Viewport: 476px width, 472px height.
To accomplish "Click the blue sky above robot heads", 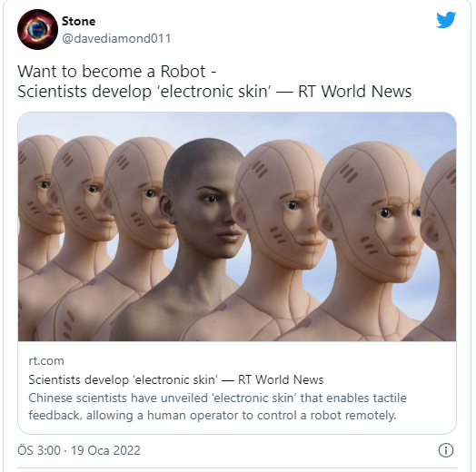I will click(237, 126).
